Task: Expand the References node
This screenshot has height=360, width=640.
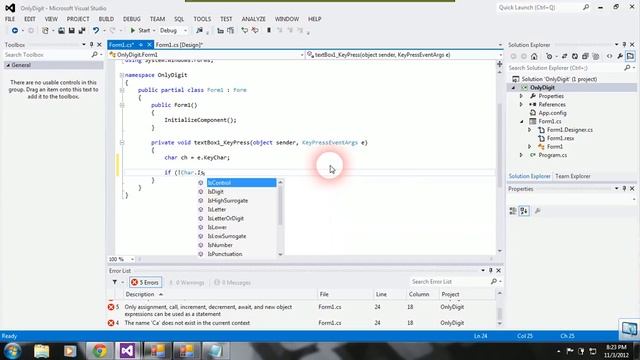Action: [x=521, y=104]
